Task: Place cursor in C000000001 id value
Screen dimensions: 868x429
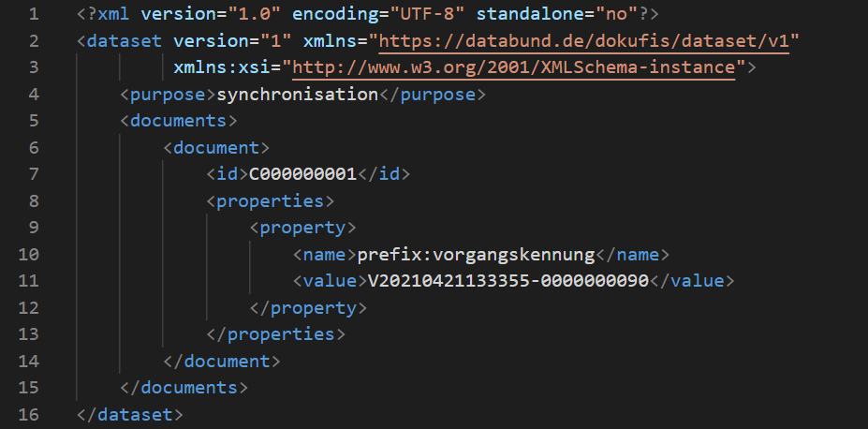Action: tap(302, 174)
